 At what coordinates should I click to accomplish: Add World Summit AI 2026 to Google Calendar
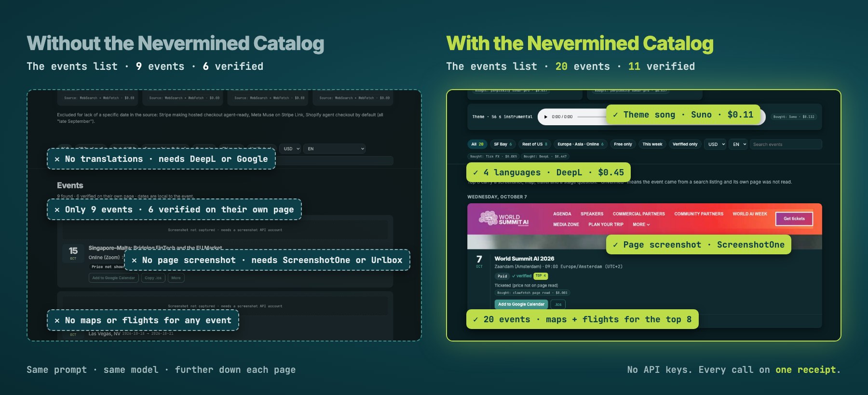click(x=521, y=304)
